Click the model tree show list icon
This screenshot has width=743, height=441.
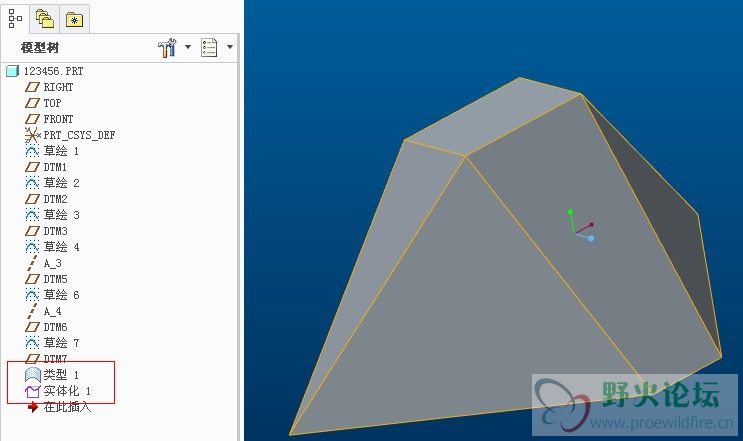click(x=209, y=47)
